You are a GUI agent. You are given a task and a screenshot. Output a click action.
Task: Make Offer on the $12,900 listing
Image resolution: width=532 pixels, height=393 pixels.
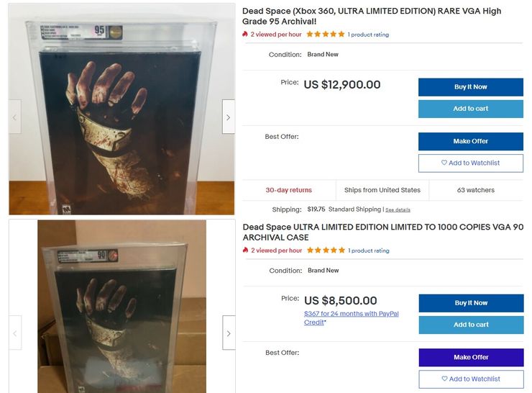tap(470, 141)
